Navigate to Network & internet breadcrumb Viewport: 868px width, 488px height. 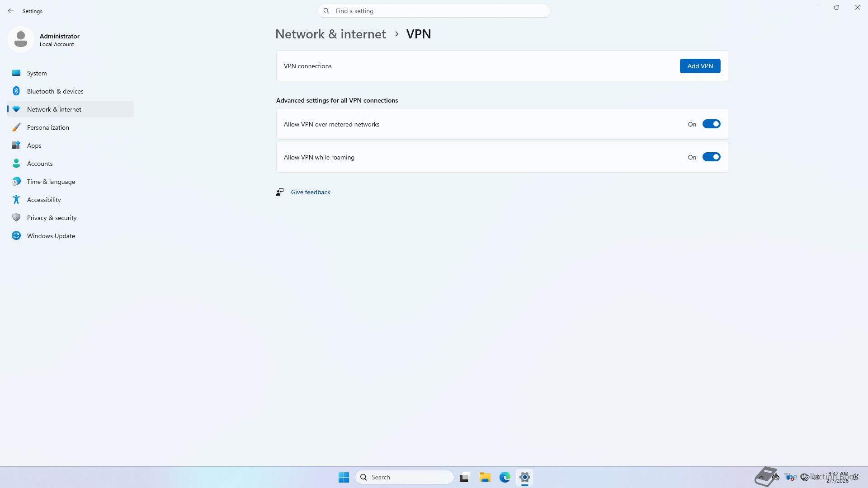[330, 34]
